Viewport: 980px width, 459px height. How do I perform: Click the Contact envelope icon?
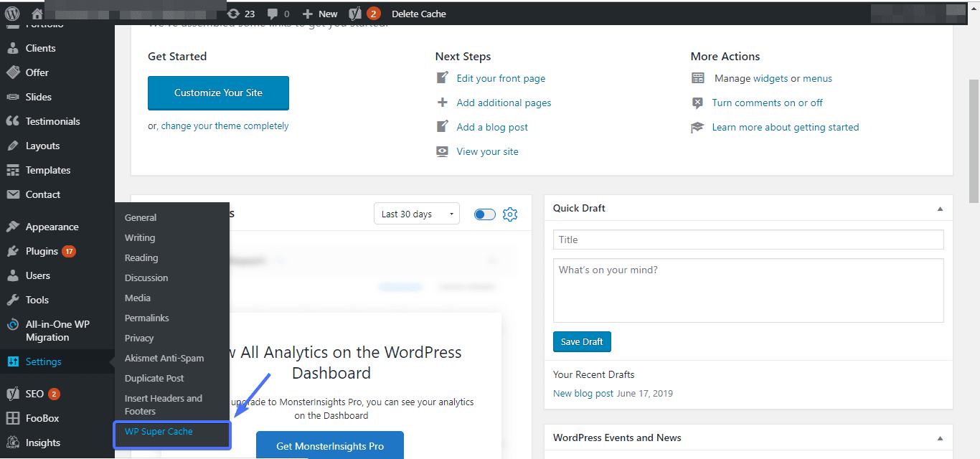tap(13, 194)
